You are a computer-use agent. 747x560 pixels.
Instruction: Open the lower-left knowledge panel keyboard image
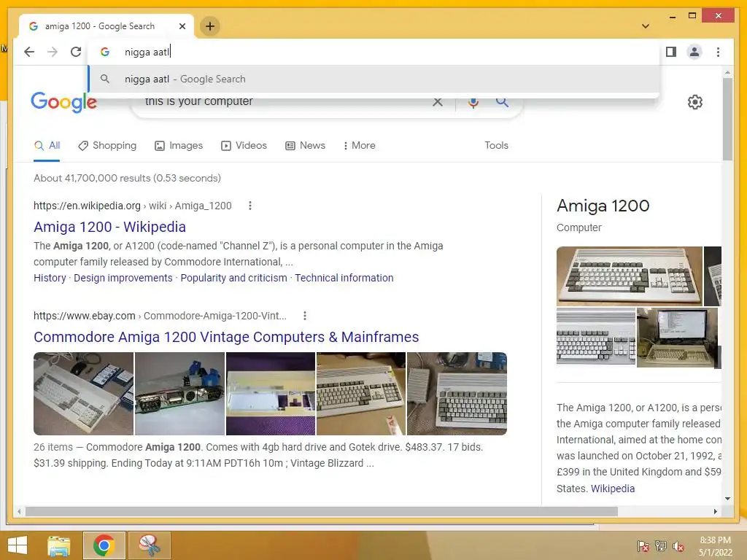pos(596,337)
